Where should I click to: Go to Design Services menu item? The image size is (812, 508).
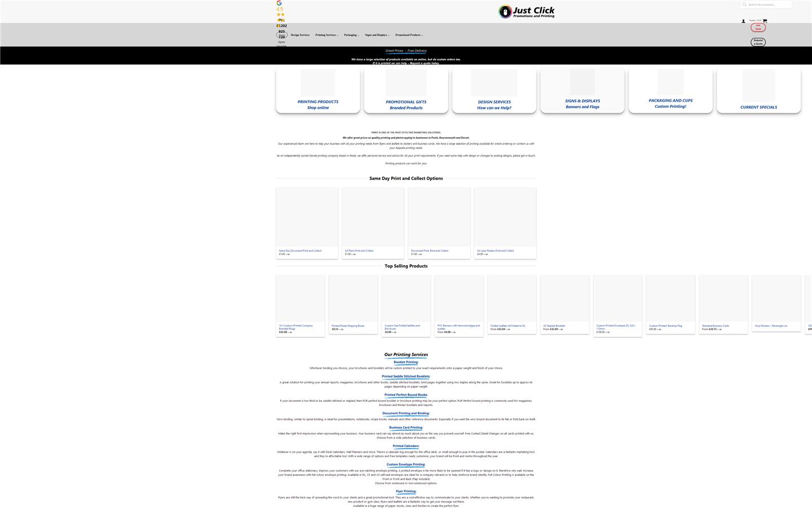pos(300,35)
